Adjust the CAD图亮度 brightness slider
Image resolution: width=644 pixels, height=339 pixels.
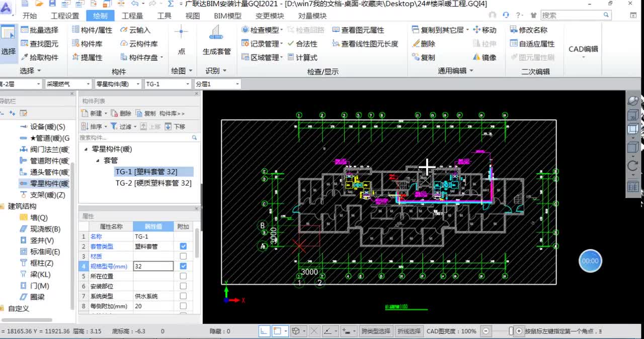511,331
